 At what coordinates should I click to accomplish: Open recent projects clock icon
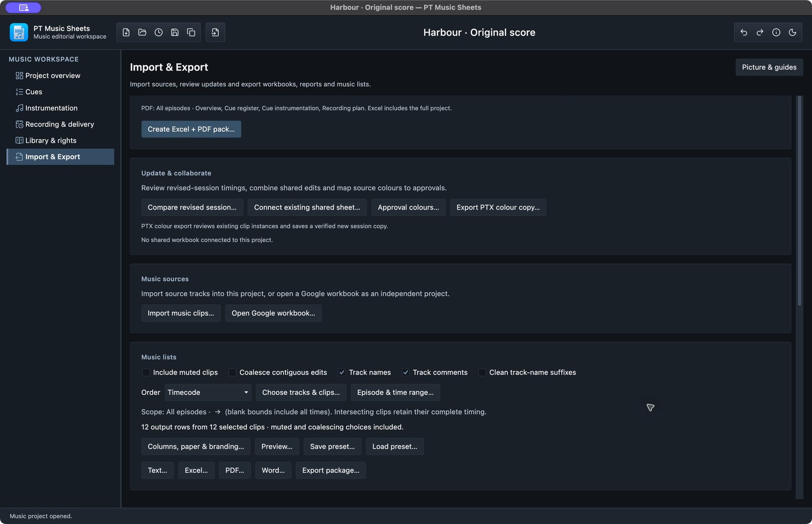pyautogui.click(x=159, y=32)
